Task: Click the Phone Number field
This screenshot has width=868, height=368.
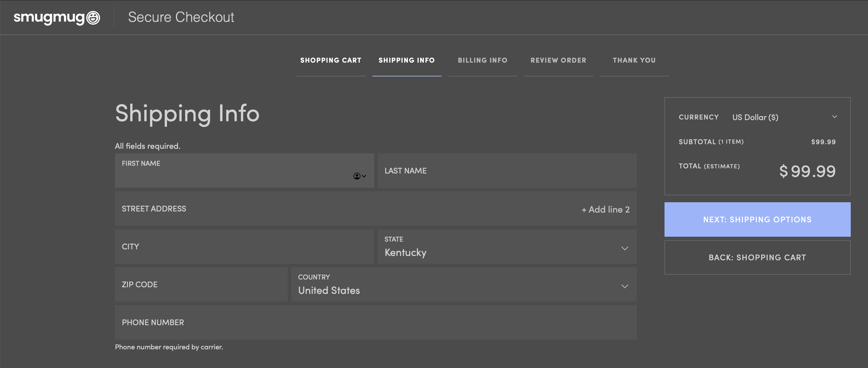Action: pyautogui.click(x=375, y=323)
